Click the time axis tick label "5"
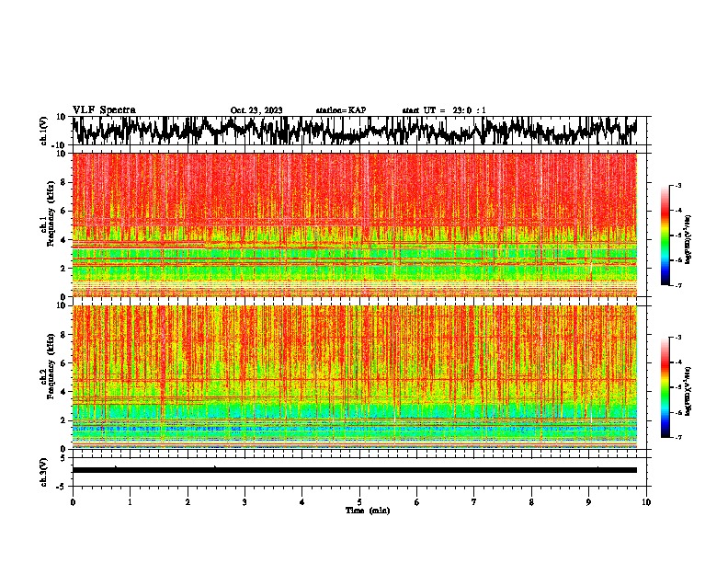 coord(359,502)
